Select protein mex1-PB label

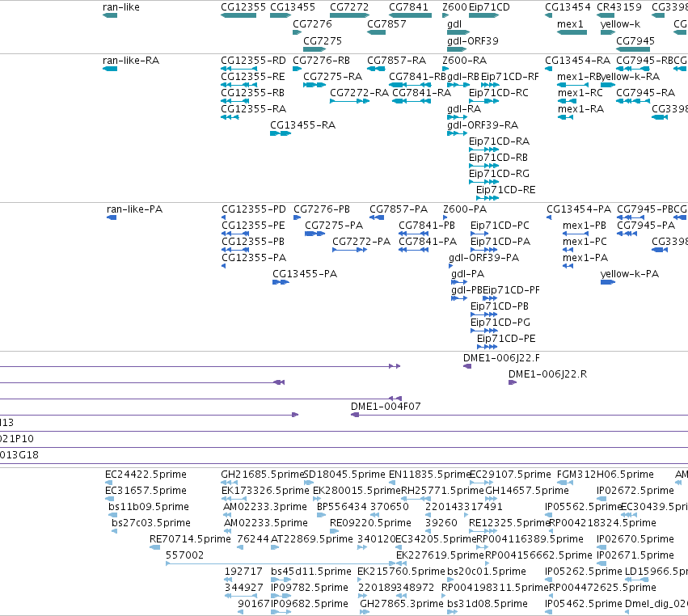[585, 226]
